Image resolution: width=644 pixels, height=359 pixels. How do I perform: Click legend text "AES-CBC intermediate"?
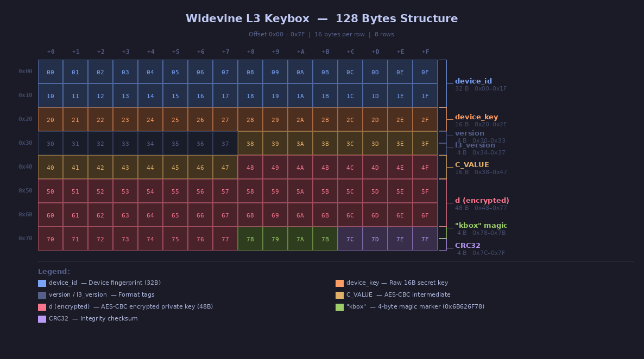pyautogui.click(x=417, y=294)
